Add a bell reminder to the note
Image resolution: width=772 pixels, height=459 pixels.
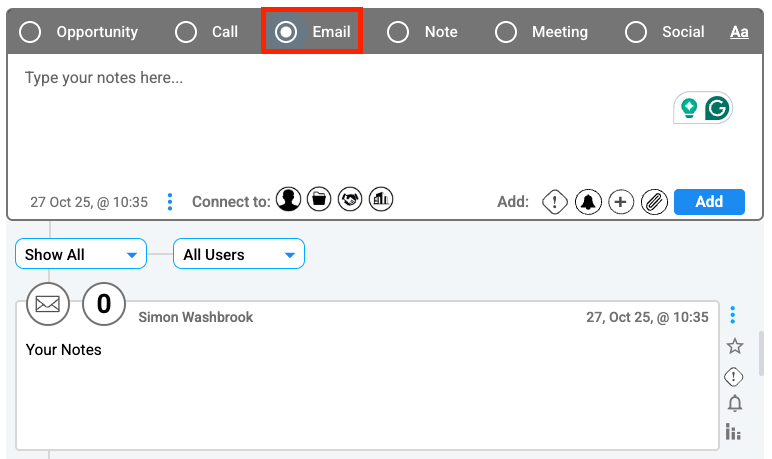click(588, 202)
